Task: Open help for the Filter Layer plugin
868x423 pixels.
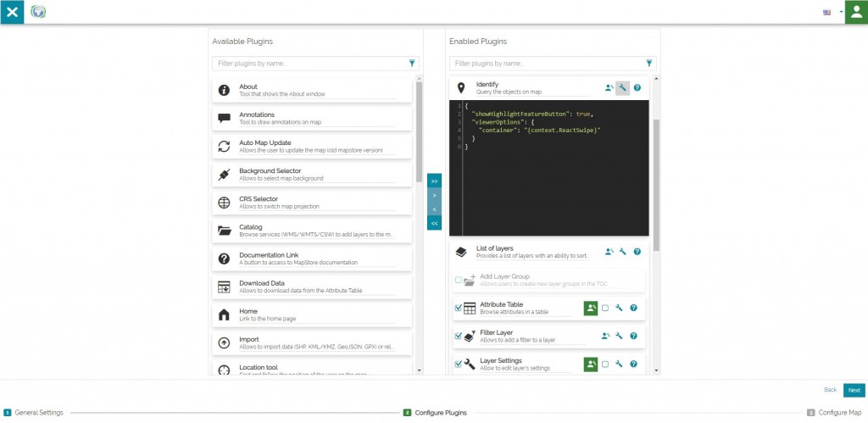Action: (633, 336)
